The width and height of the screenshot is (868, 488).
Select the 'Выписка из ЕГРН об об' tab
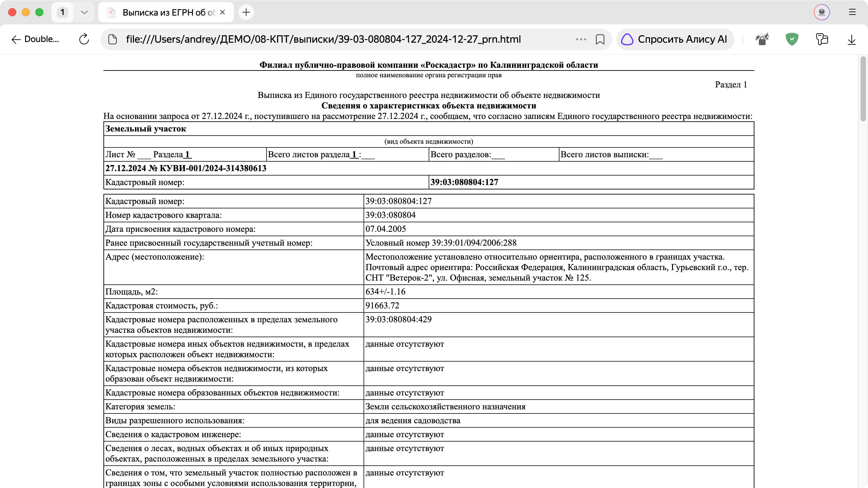click(166, 13)
